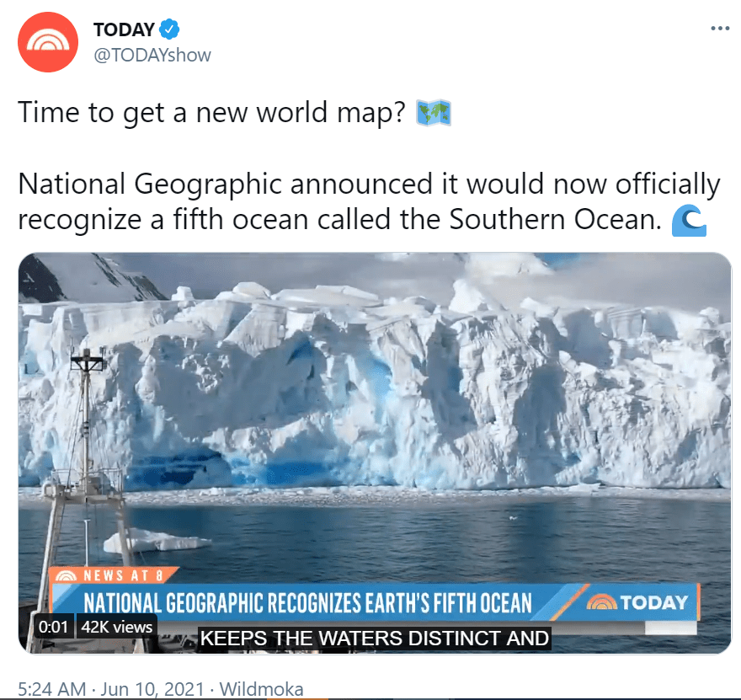Image resolution: width=741 pixels, height=700 pixels.
Task: Click the 0:01 video time badge
Action: [53, 627]
